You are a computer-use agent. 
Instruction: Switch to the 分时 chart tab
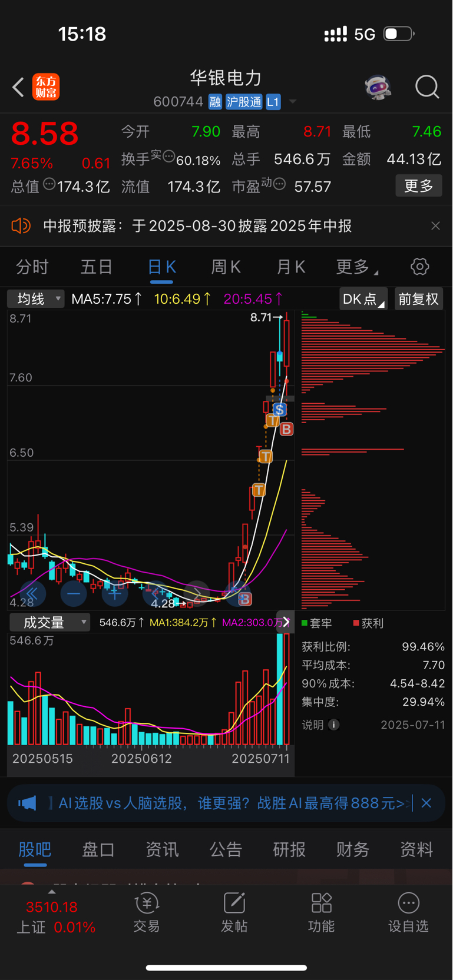tap(32, 267)
